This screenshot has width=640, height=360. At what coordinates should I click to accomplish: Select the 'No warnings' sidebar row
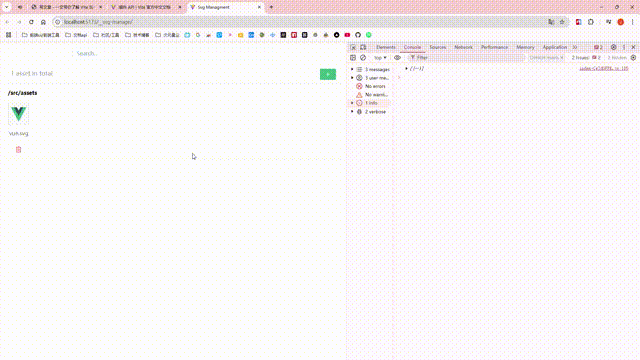[371, 95]
